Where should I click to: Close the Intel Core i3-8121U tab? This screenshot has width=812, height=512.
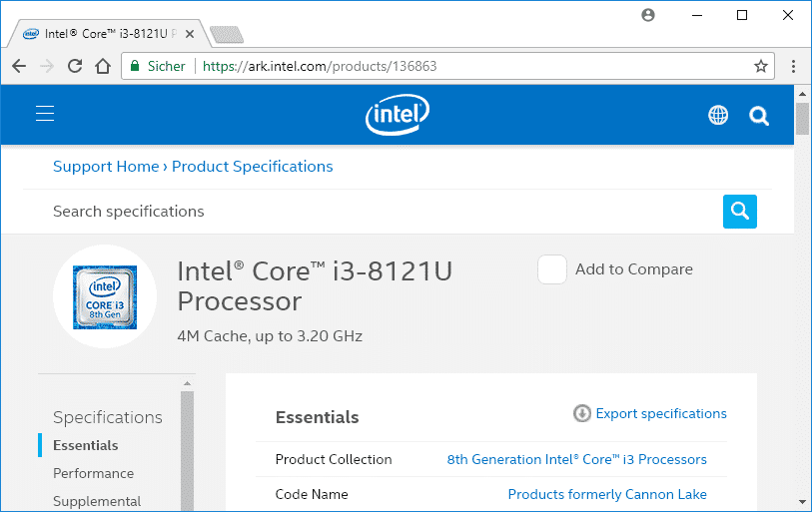(x=190, y=34)
